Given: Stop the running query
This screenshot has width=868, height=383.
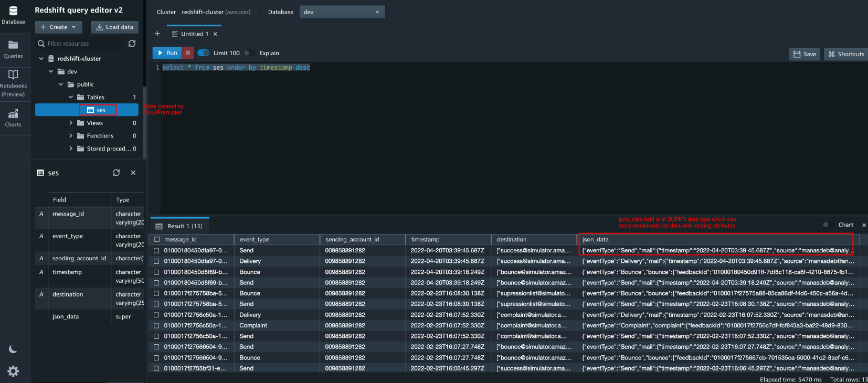Looking at the screenshot, I should (188, 53).
